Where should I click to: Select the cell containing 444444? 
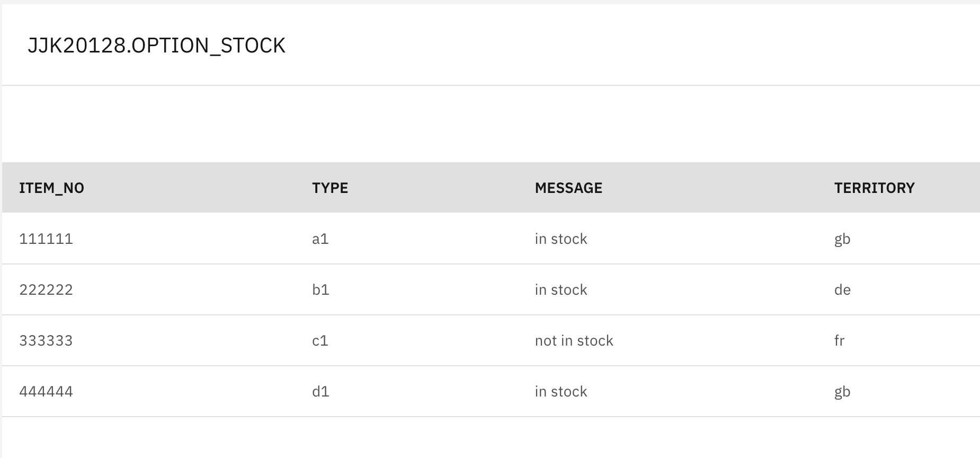click(46, 392)
